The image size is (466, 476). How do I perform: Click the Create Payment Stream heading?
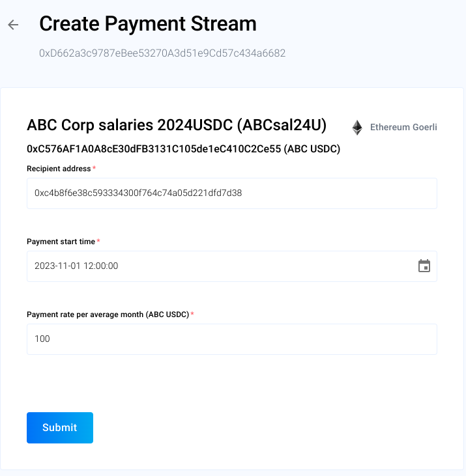point(148,24)
